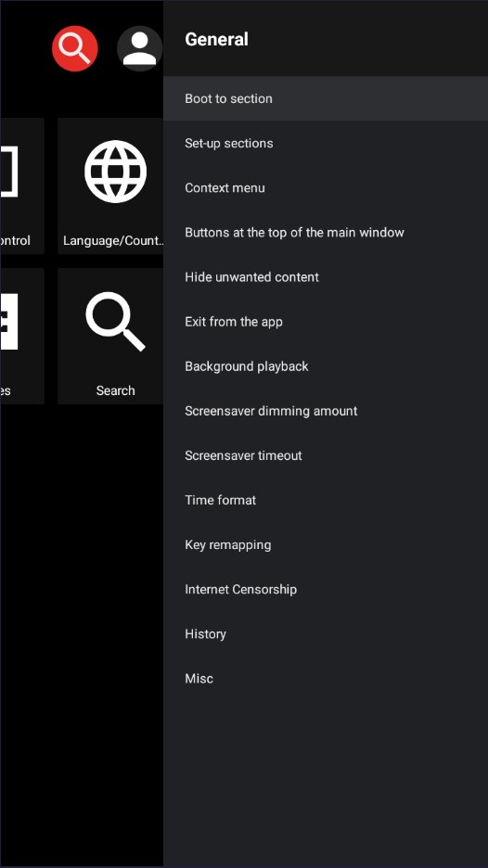The height and width of the screenshot is (868, 488).
Task: Click the partially visible control tile
Action: (22, 186)
